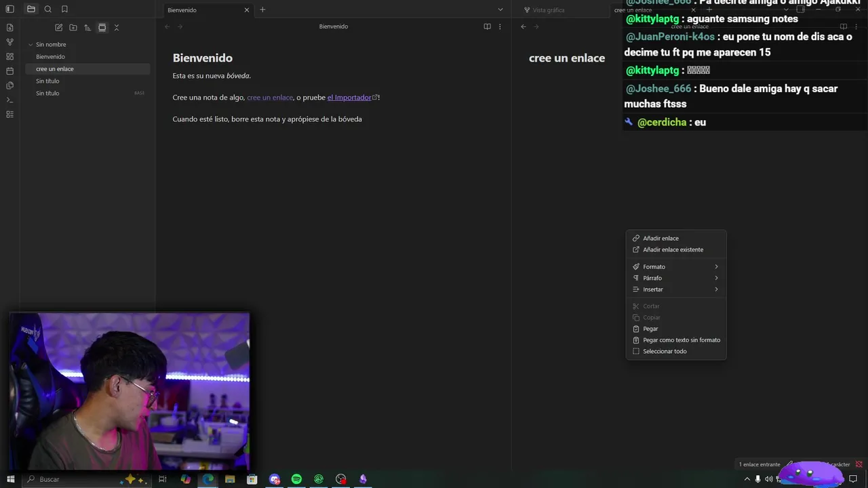Open daily note calendar icon in ribbon
This screenshot has height=488, width=868.
(x=9, y=71)
